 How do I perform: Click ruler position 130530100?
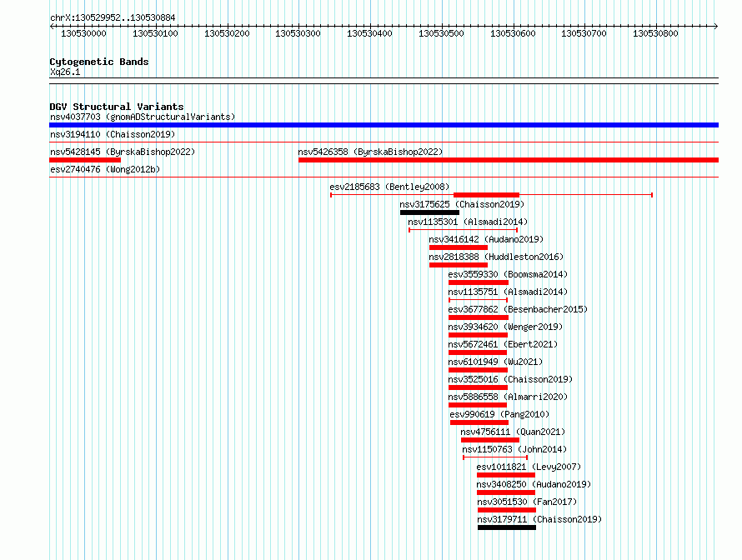click(155, 33)
